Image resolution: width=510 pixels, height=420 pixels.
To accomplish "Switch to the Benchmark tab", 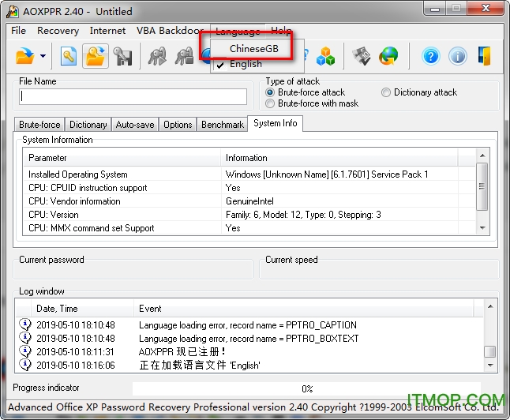I will point(223,125).
